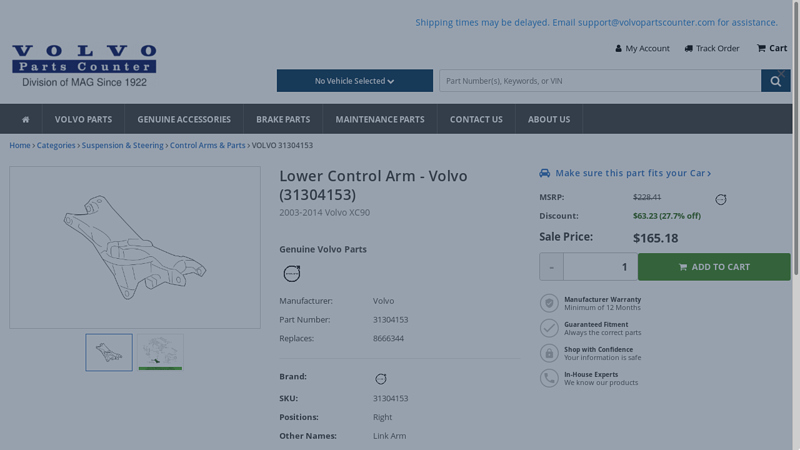Select the first control arm thumbnail
The height and width of the screenshot is (450, 800).
pos(109,353)
